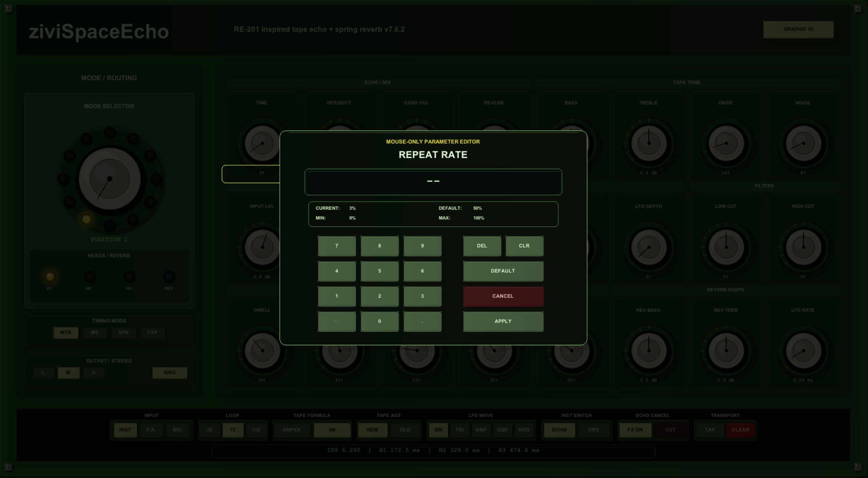Click keypad digit 5

pos(379,271)
